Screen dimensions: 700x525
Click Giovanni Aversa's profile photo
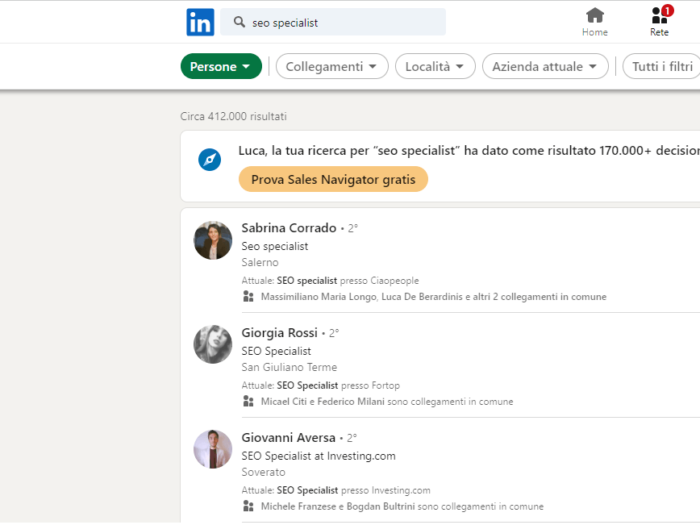pos(213,449)
